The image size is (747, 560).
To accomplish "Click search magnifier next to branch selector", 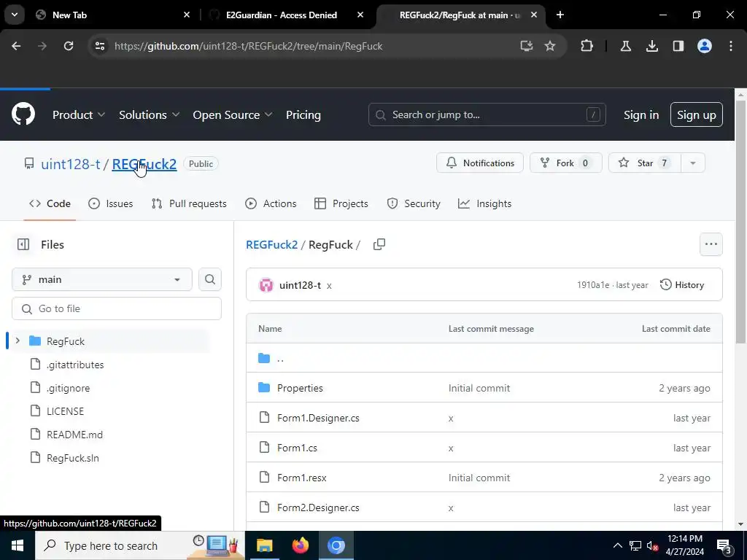I will point(210,279).
